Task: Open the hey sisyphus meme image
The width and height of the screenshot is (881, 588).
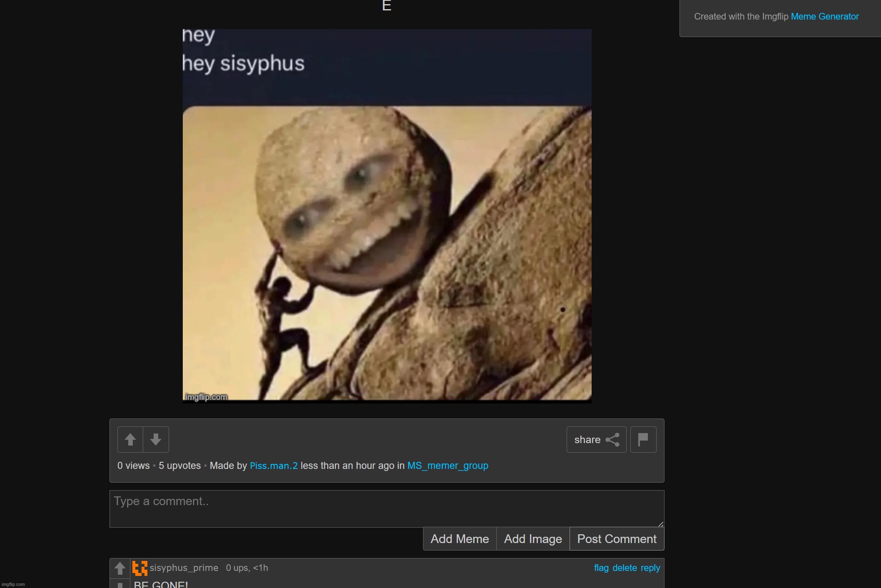Action: 387,216
